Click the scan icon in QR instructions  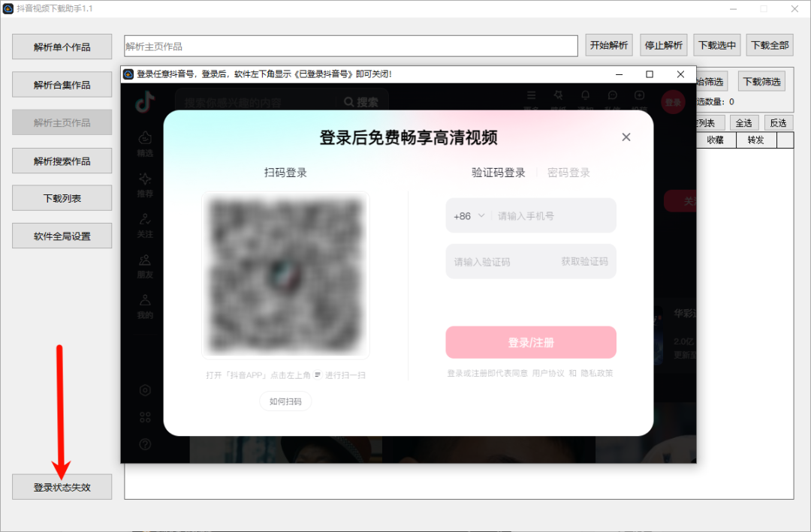318,375
